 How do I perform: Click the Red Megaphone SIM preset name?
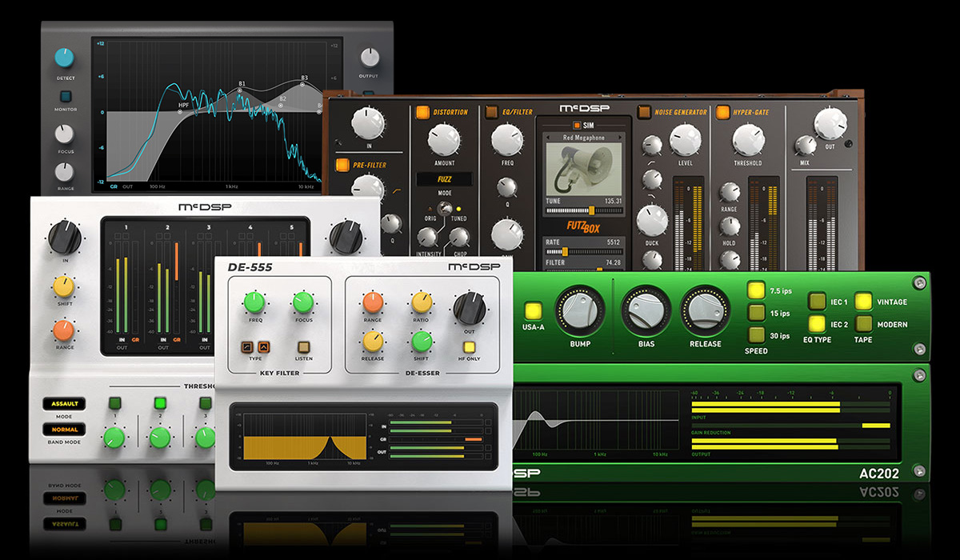pyautogui.click(x=585, y=138)
